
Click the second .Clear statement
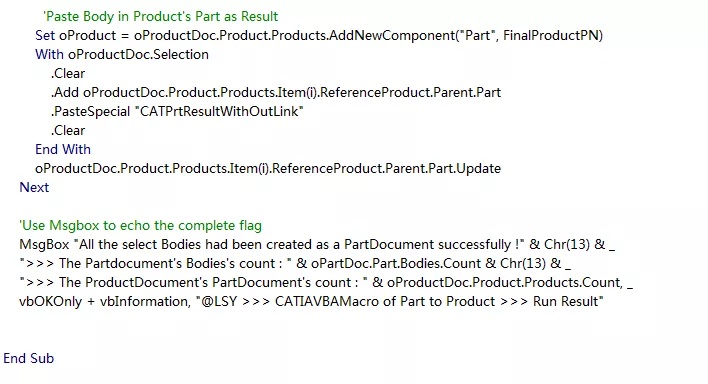[68, 130]
